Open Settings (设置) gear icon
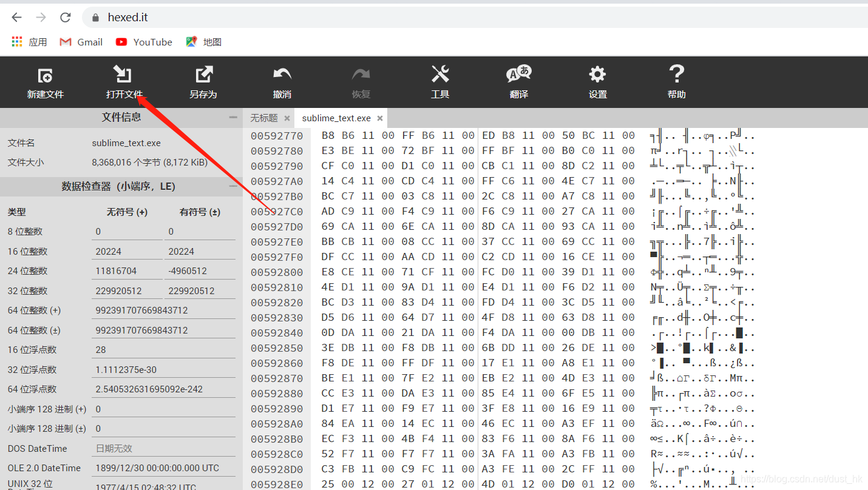 click(x=598, y=75)
